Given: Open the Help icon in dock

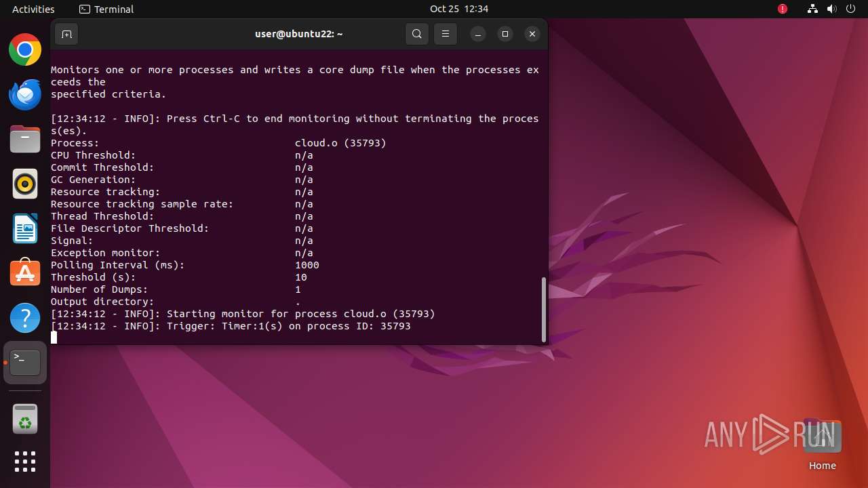Looking at the screenshot, I should (25, 318).
